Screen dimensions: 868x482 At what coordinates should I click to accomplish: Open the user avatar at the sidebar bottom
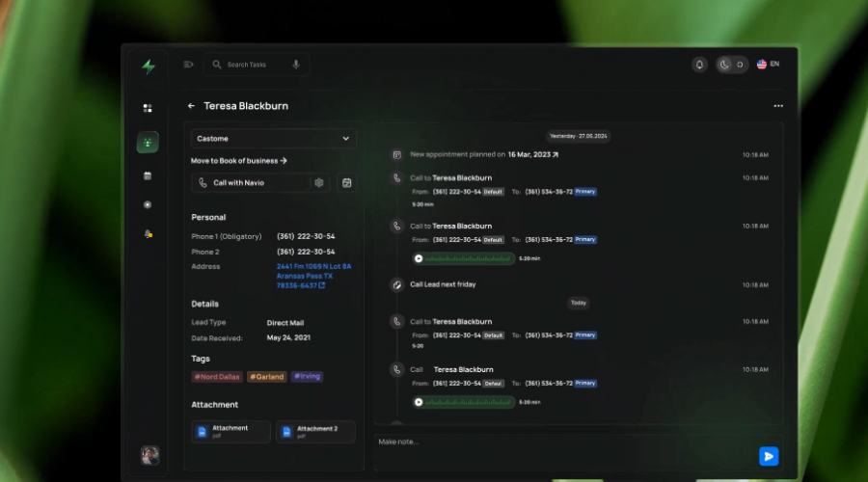(x=149, y=455)
